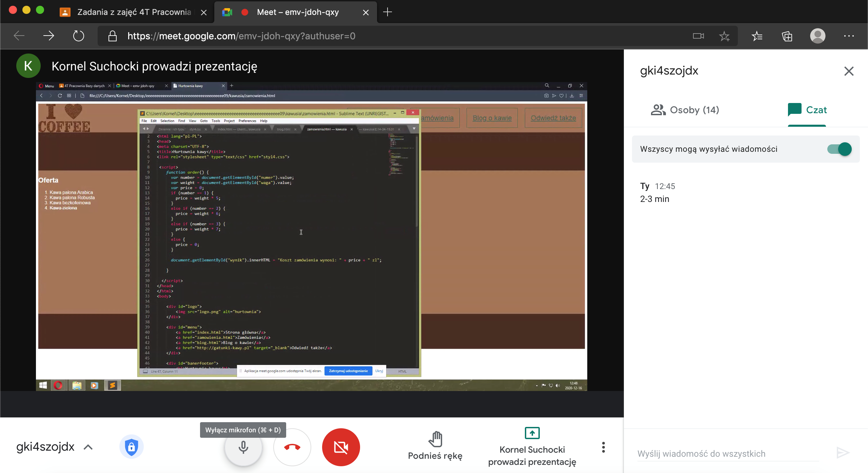Click the camera permission icon in address bar

pyautogui.click(x=698, y=36)
